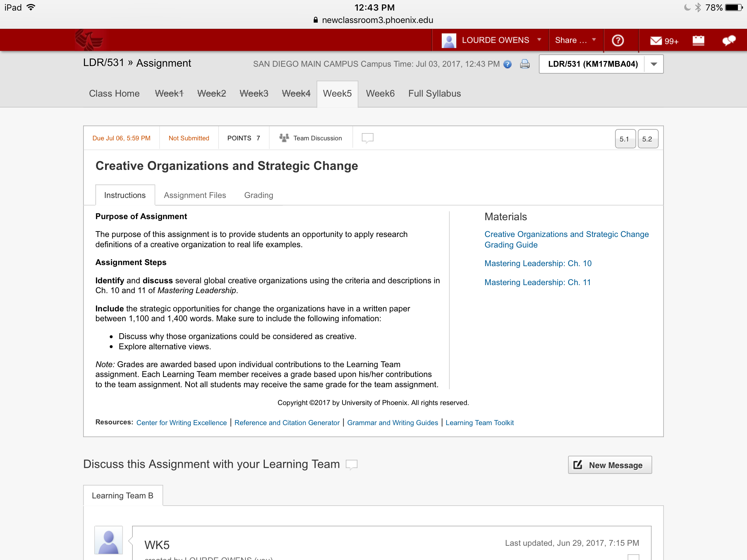This screenshot has width=747, height=560.
Task: Click the browser address newclassroom3.phoenix.edu
Action: (x=378, y=20)
